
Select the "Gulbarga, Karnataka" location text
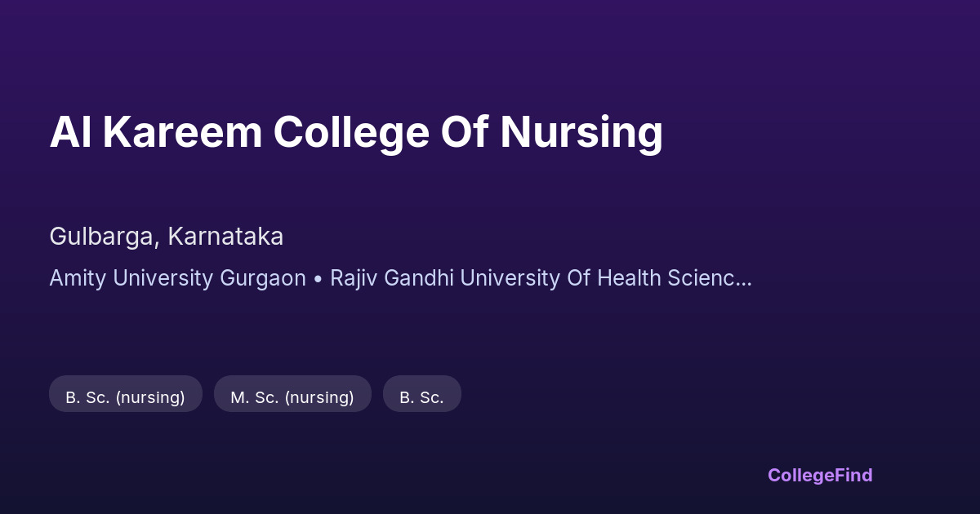tap(167, 237)
